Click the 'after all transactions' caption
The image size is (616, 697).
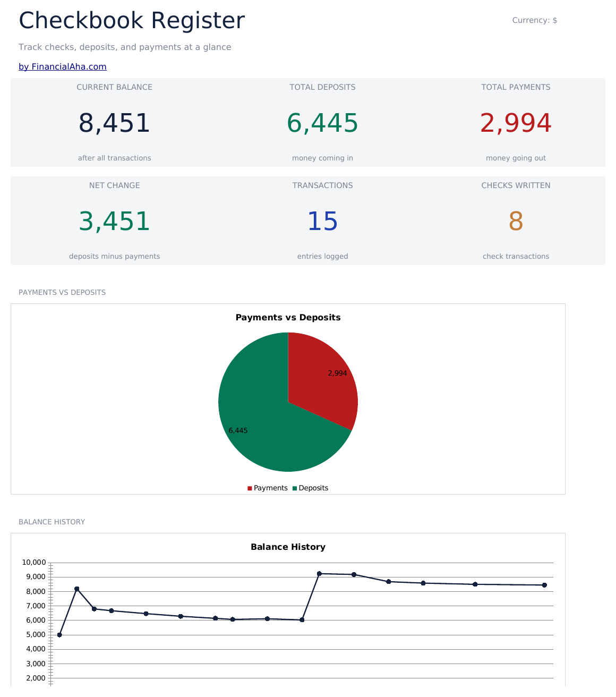114,158
